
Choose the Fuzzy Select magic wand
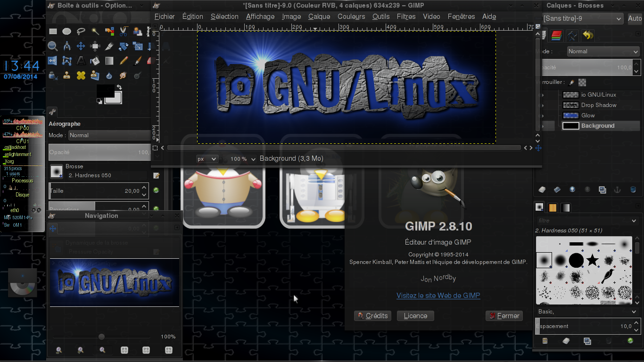[95, 32]
